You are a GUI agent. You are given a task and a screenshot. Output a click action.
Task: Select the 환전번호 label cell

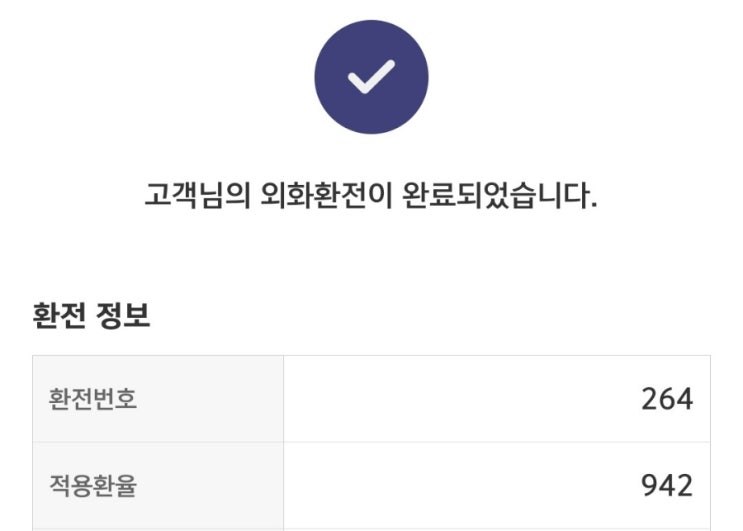click(x=93, y=399)
